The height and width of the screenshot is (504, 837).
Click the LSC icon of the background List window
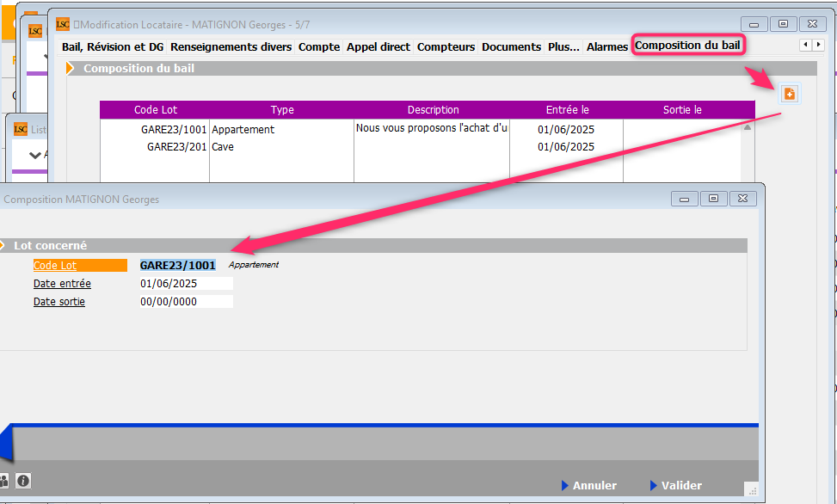[x=21, y=129]
